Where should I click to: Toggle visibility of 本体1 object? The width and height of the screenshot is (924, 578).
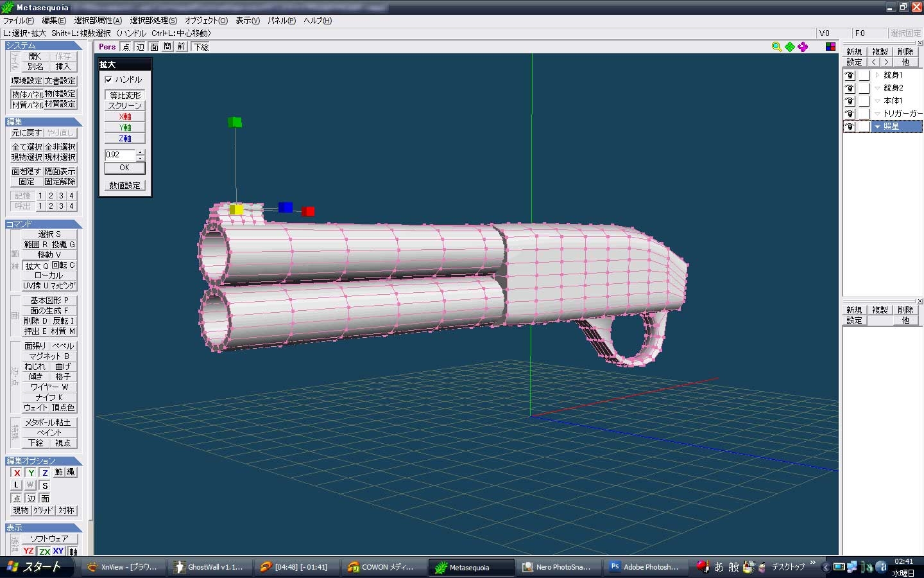click(850, 101)
